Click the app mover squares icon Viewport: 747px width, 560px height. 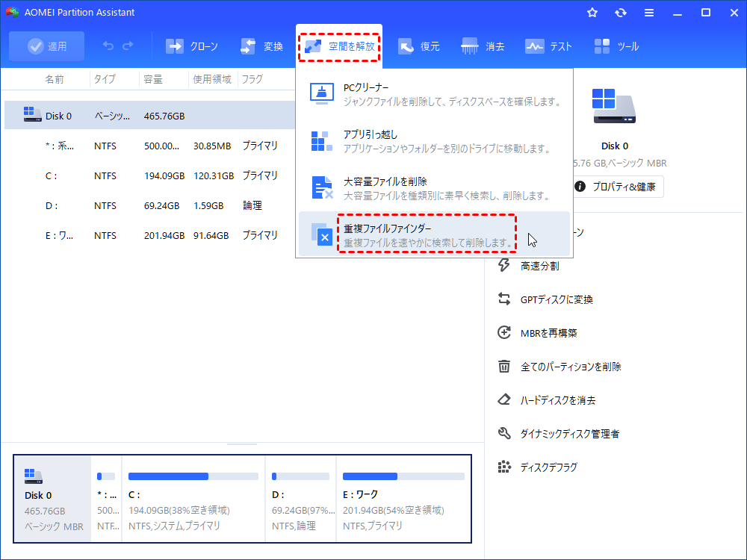pos(321,141)
